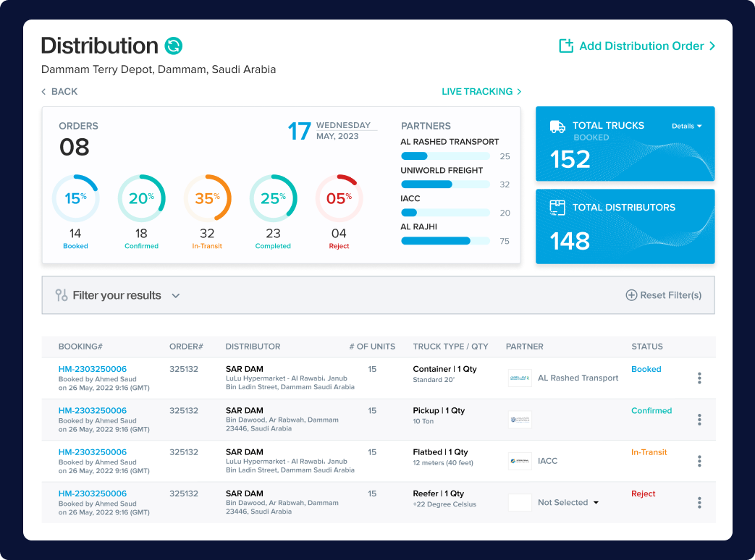The width and height of the screenshot is (755, 560).
Task: Open the kebab menu on the Booked row
Action: [699, 378]
